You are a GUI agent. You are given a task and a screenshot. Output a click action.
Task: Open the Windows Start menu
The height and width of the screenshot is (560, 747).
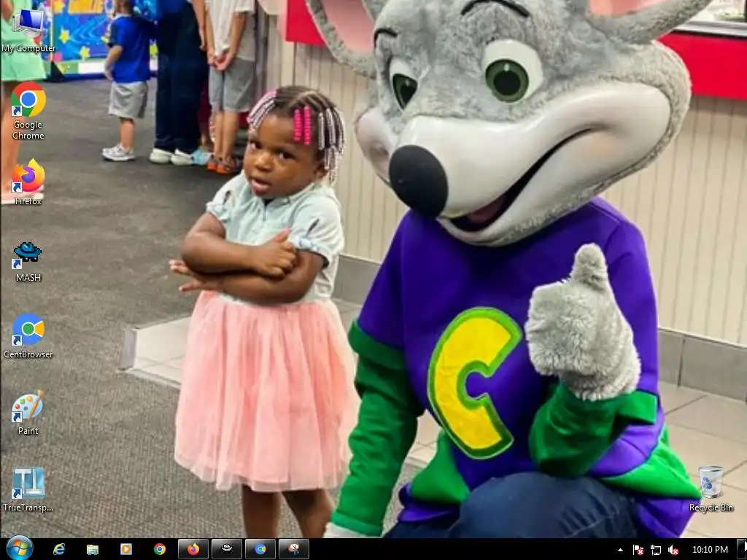(x=20, y=548)
